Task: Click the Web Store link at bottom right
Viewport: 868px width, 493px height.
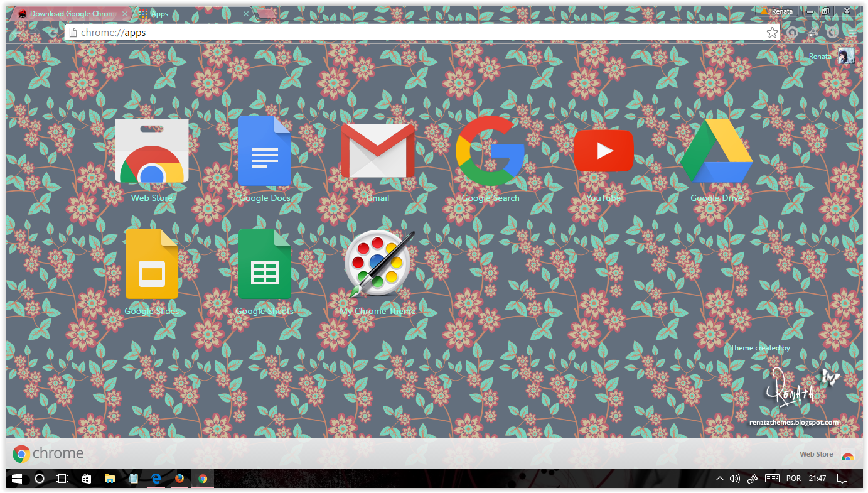Action: [816, 453]
